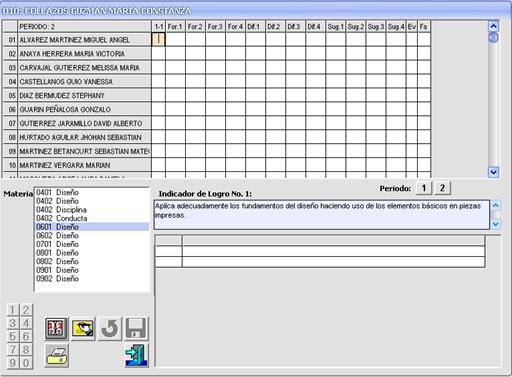The image size is (512, 377).
Task: Switch to Periodo 2 button
Action: (442, 188)
